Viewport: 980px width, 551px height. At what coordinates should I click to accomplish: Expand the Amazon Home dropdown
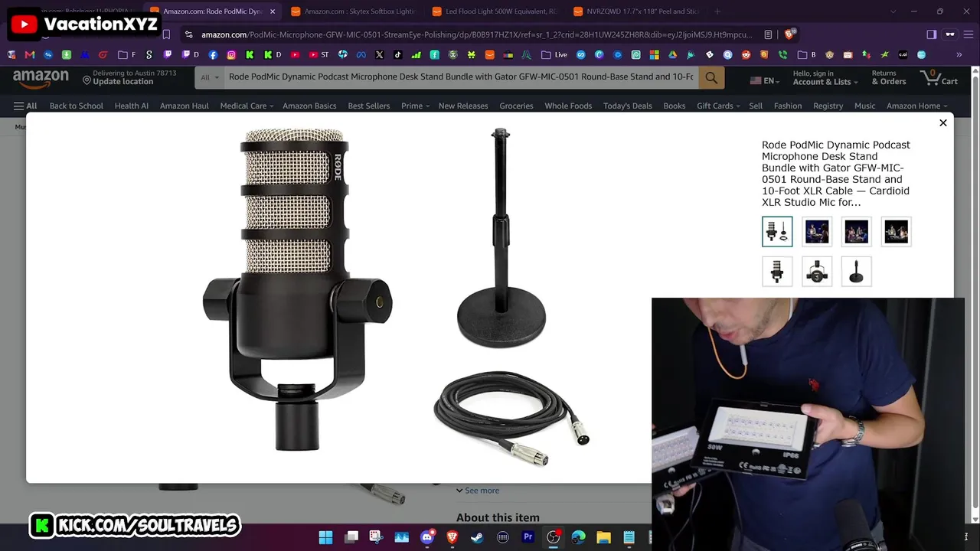click(917, 106)
